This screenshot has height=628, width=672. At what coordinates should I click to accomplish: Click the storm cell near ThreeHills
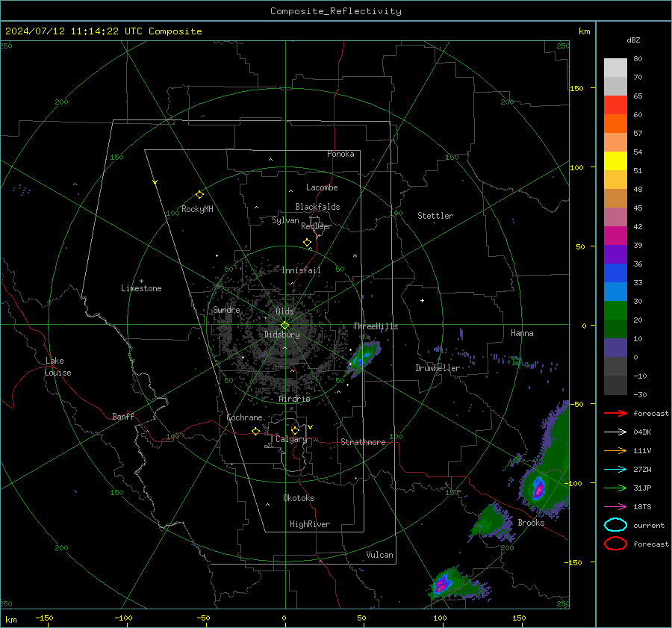[x=364, y=358]
